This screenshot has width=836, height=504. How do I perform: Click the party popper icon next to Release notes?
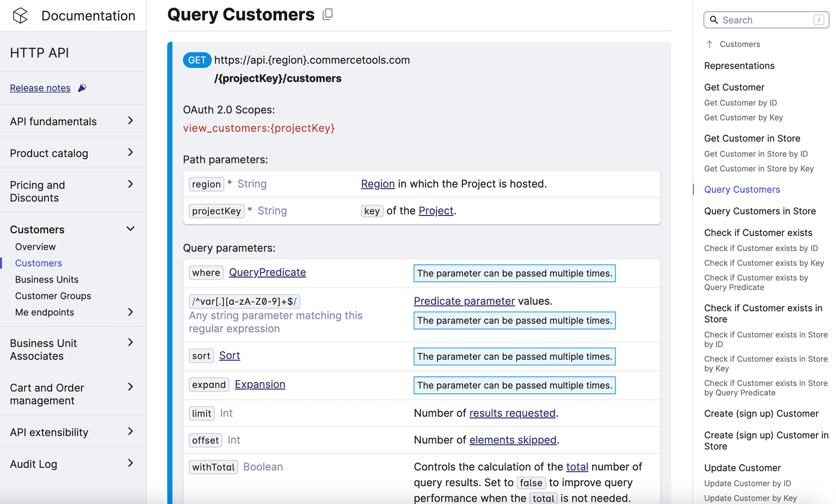[82, 87]
